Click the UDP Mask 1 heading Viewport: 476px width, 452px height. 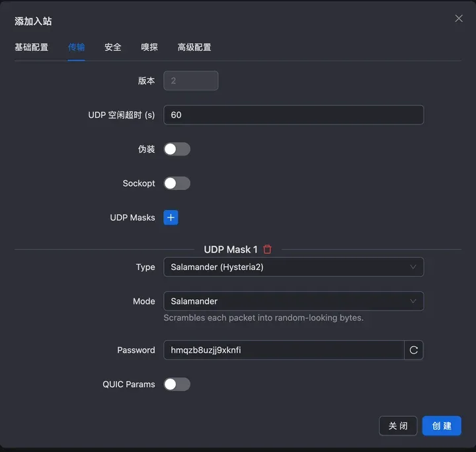pyautogui.click(x=231, y=249)
